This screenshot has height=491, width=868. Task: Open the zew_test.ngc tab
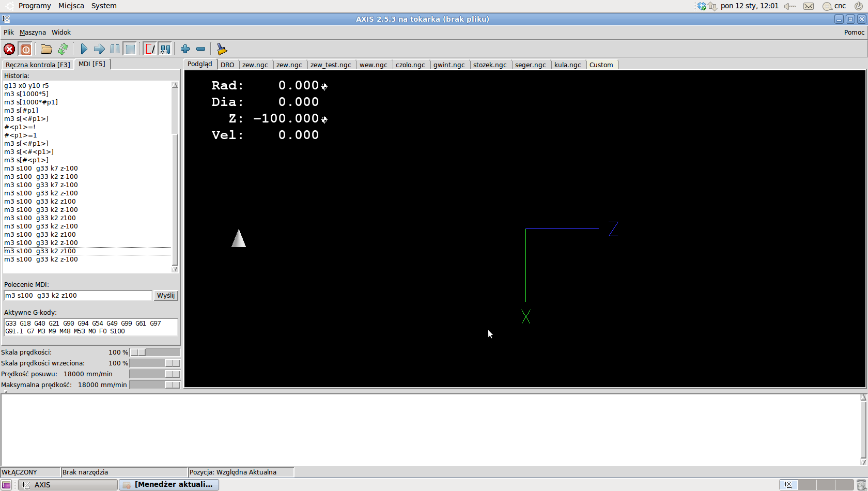(331, 65)
